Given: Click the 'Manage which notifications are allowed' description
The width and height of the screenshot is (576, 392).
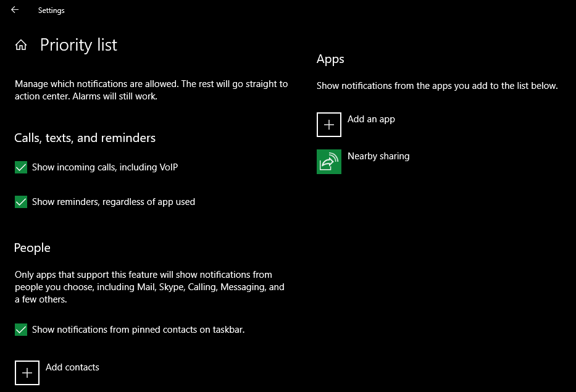Looking at the screenshot, I should click(x=151, y=90).
